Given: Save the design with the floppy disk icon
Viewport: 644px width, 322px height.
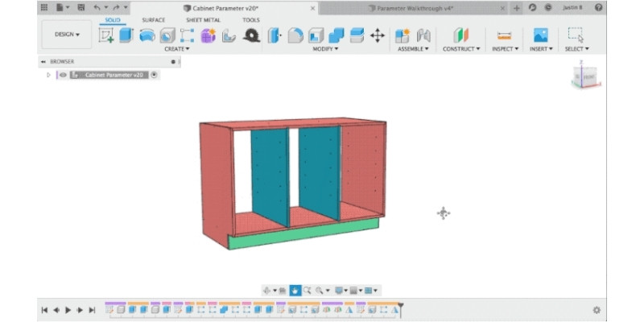Looking at the screenshot, I should pyautogui.click(x=81, y=7).
